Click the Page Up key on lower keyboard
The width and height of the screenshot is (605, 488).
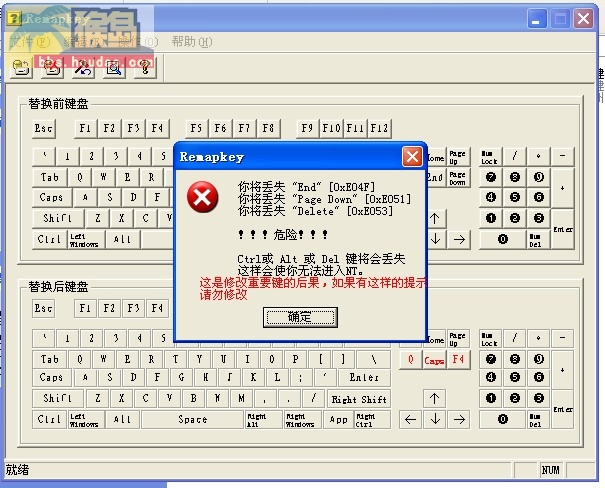click(x=458, y=339)
